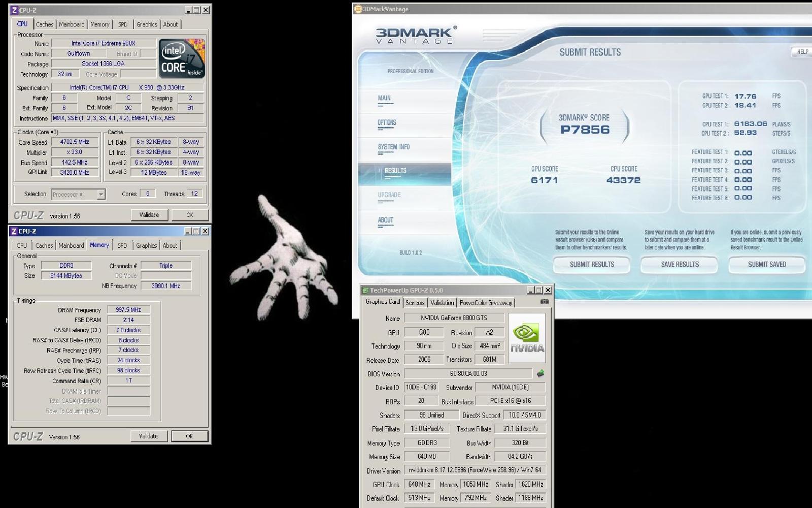Switch to CPU tab in lower CPU-Z window
Viewport: 812px width, 508px height.
22,245
